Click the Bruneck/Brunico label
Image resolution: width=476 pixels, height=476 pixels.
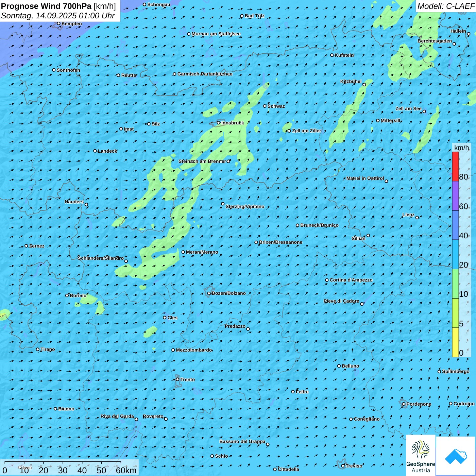coord(319,225)
